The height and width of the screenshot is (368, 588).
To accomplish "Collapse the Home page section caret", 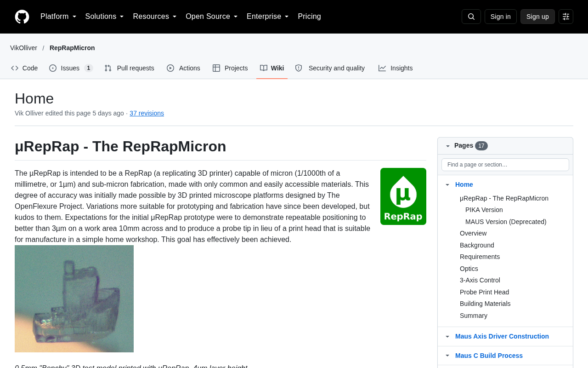I will pyautogui.click(x=447, y=185).
